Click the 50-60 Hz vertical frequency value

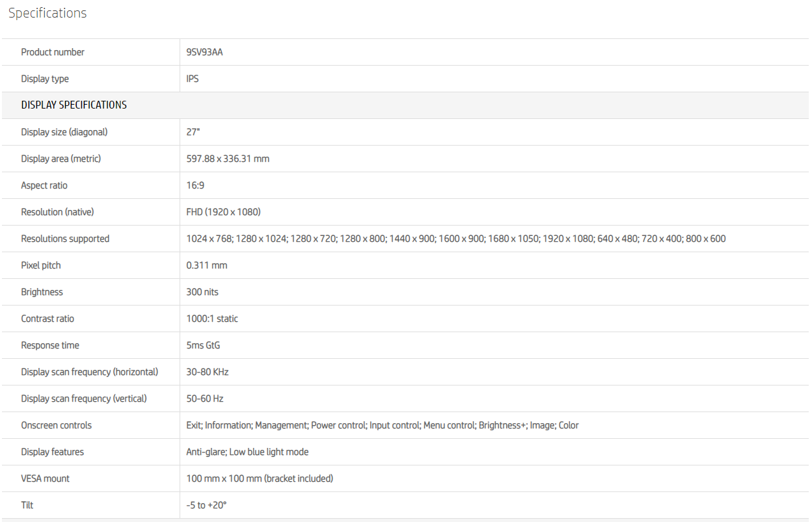204,398
